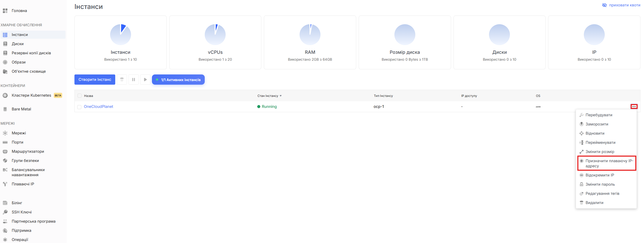Click the vCPUs quota usage card

(x=215, y=42)
